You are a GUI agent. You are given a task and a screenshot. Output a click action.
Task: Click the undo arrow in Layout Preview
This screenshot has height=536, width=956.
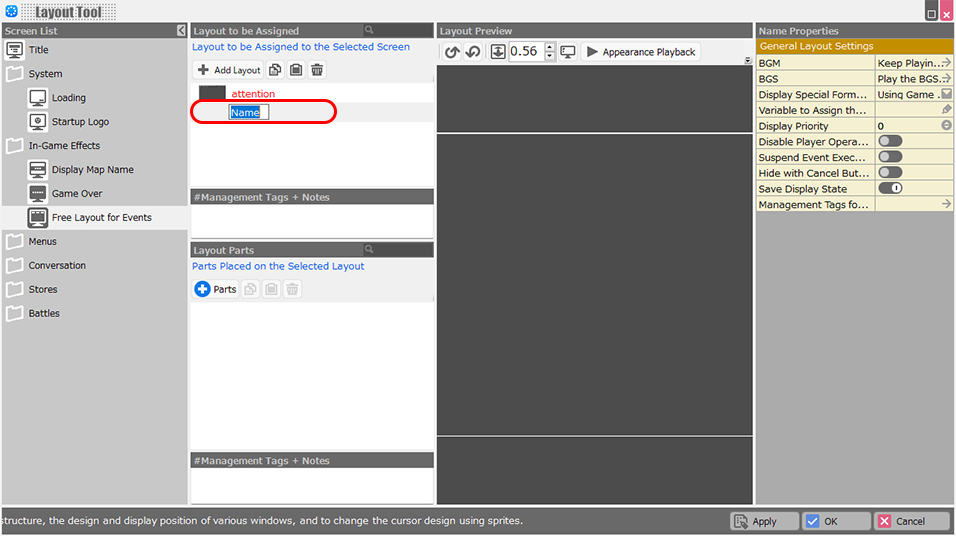[x=452, y=52]
